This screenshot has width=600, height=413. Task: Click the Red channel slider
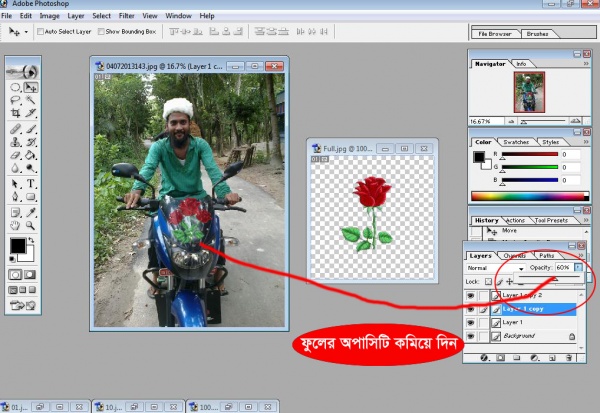tap(530, 154)
